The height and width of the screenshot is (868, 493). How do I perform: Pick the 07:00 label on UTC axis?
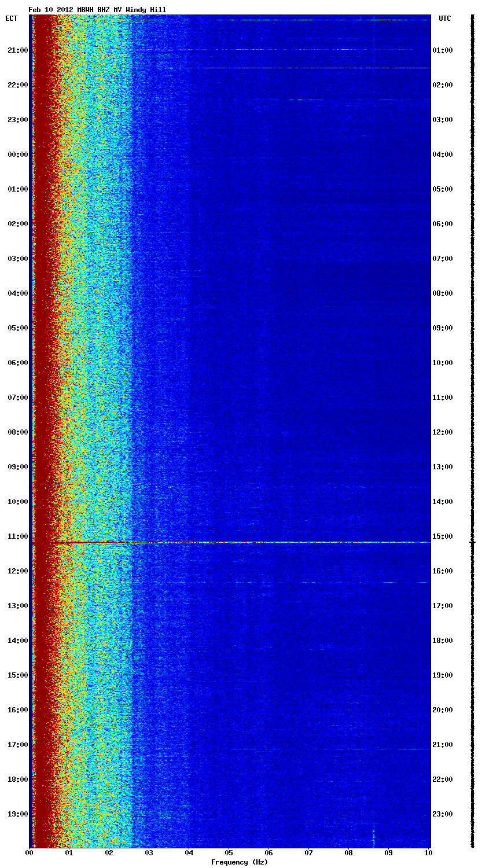point(443,259)
